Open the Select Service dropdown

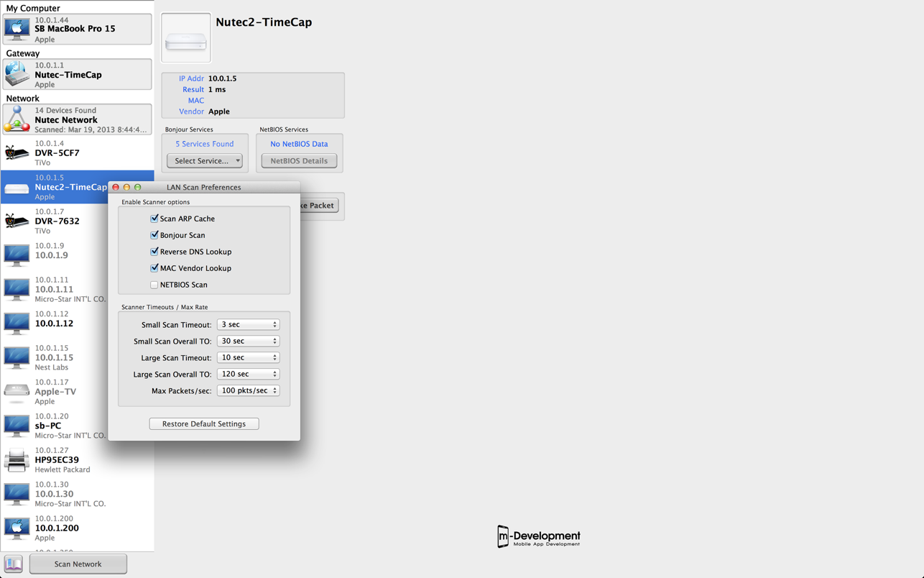205,161
